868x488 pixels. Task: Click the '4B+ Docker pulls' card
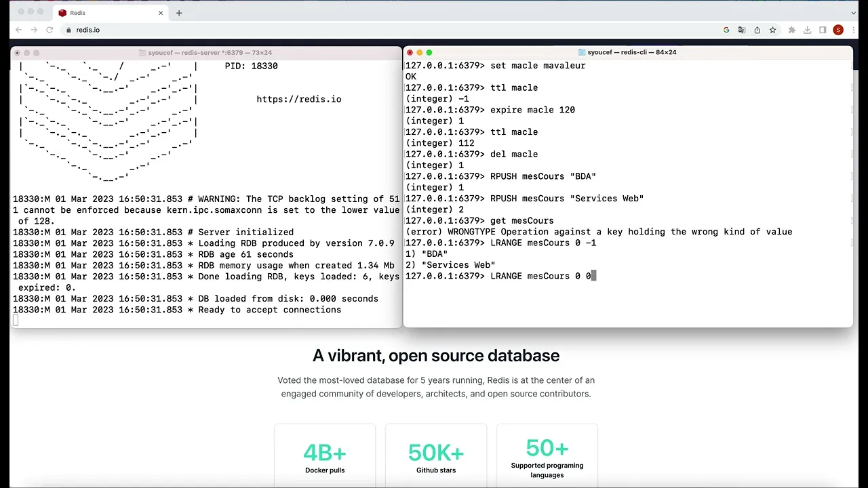coord(325,455)
